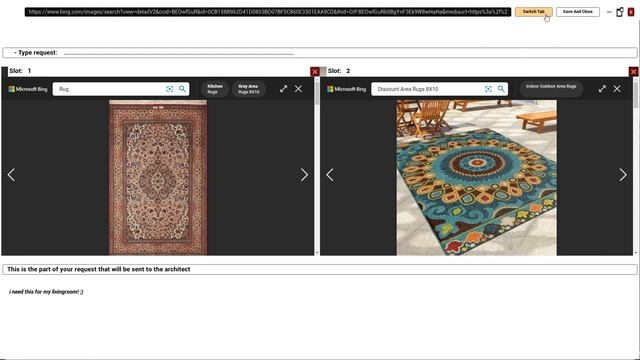Minimize the window with the dash icon
Image resolution: width=640 pixels, height=360 pixels.
609,12
